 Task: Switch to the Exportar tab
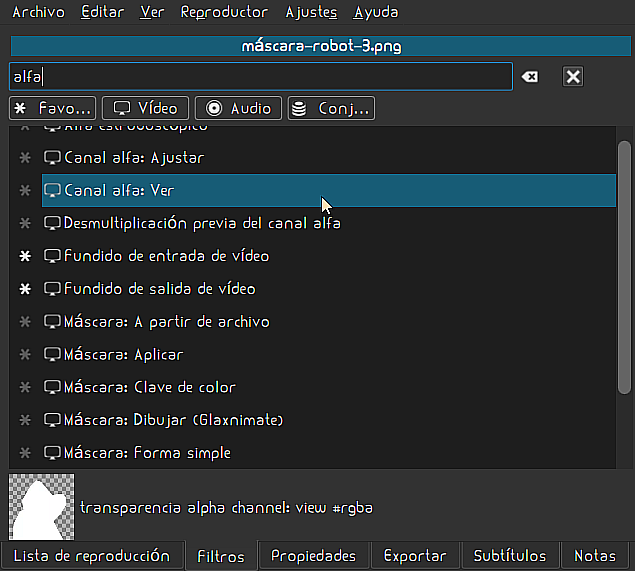click(x=415, y=556)
